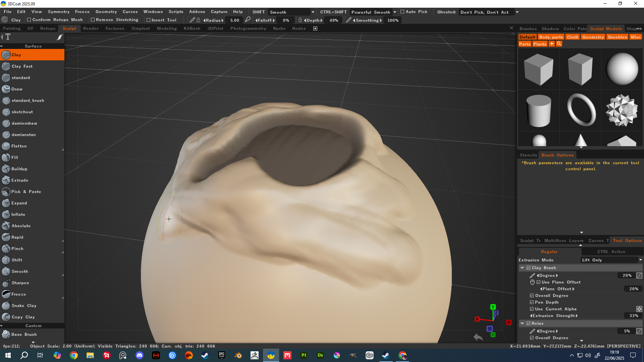Select the Snake Clay brush
This screenshot has width=644, height=362.
(x=23, y=306)
